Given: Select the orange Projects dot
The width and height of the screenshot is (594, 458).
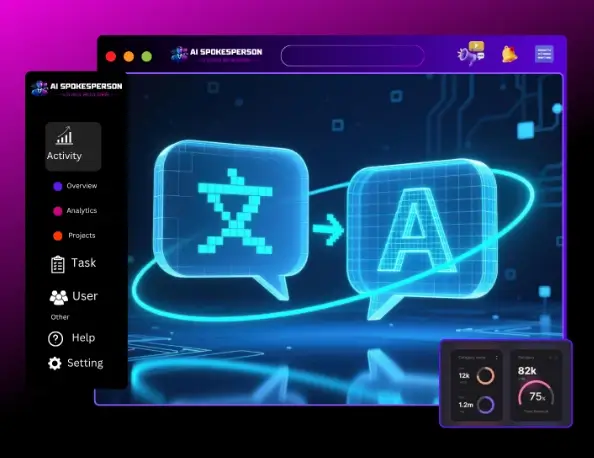Looking at the screenshot, I should coord(58,236).
